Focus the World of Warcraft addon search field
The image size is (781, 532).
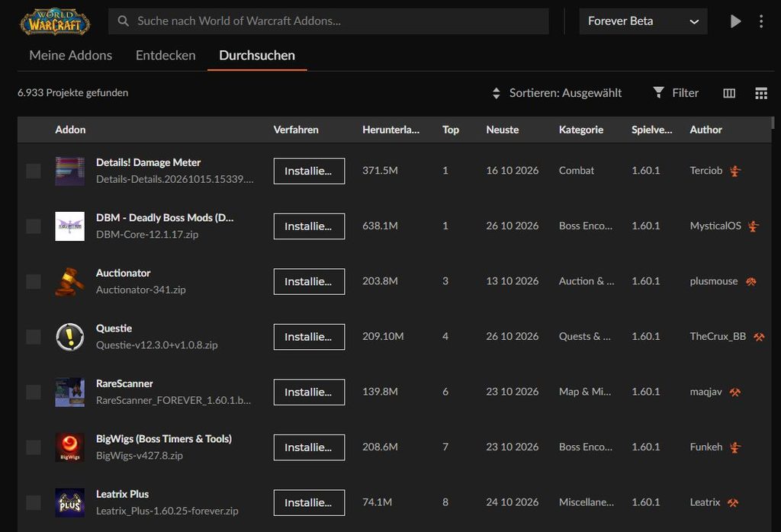(x=329, y=21)
